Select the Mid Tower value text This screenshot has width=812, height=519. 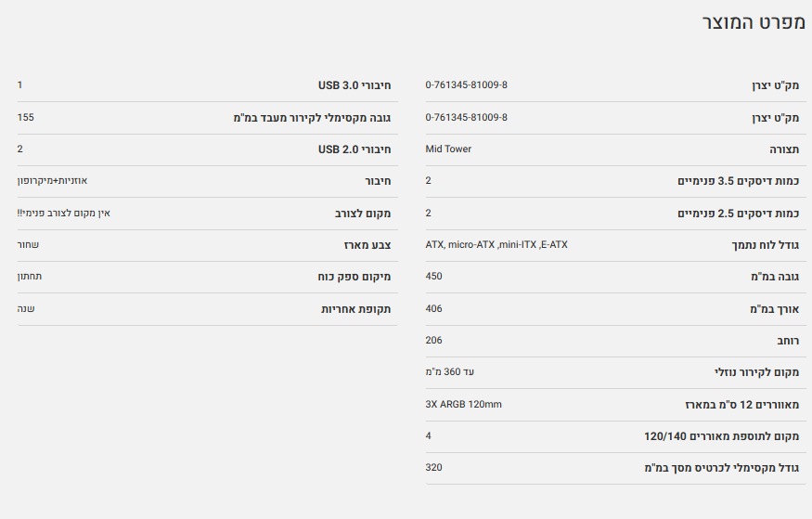448,149
